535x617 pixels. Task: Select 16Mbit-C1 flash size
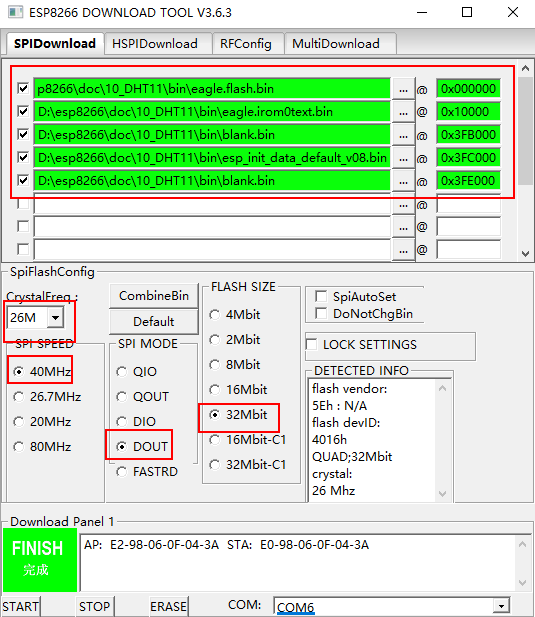point(248,440)
